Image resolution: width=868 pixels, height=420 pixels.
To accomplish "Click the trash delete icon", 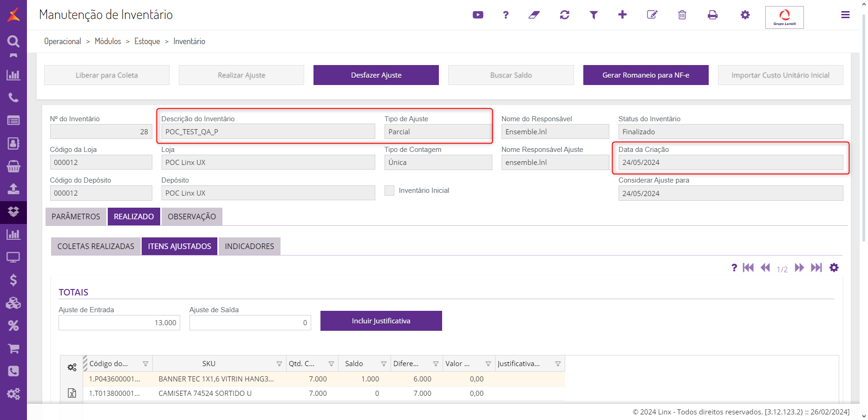I will (682, 15).
